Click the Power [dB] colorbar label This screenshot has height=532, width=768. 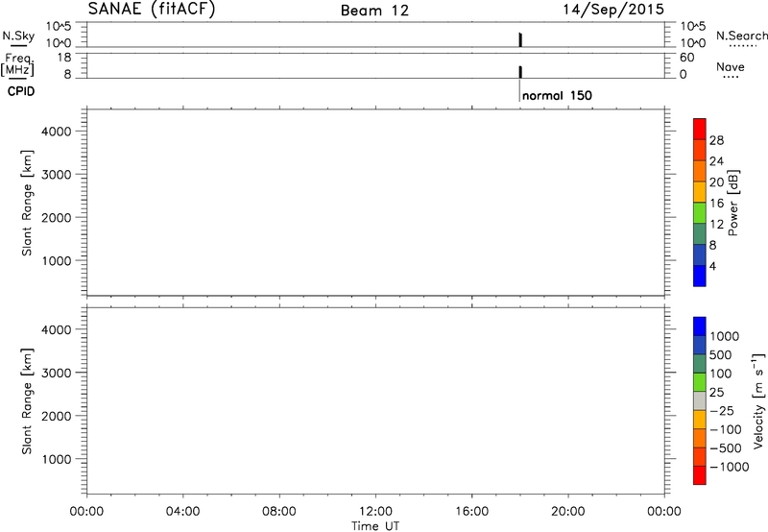pyautogui.click(x=733, y=203)
